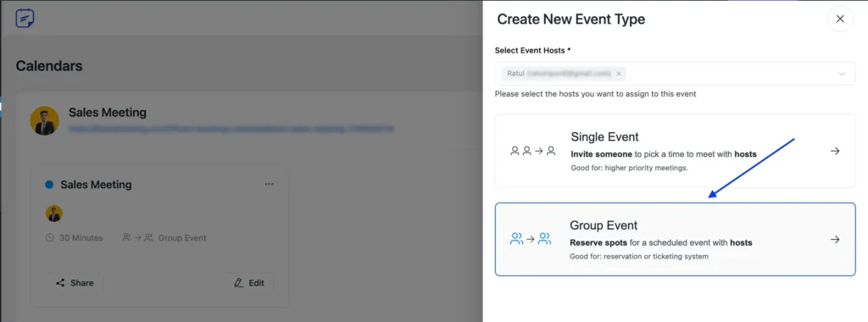Image resolution: width=868 pixels, height=322 pixels.
Task: Click the Calendars page heading
Action: 48,66
